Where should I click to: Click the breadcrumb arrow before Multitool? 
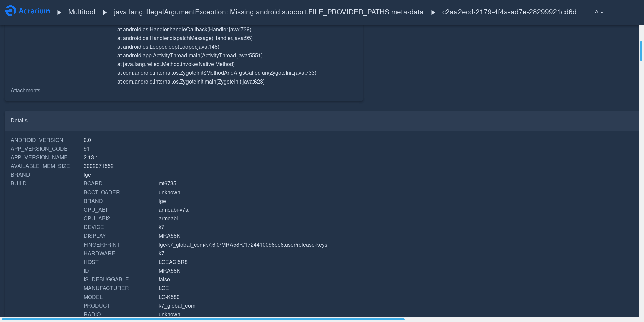(59, 12)
